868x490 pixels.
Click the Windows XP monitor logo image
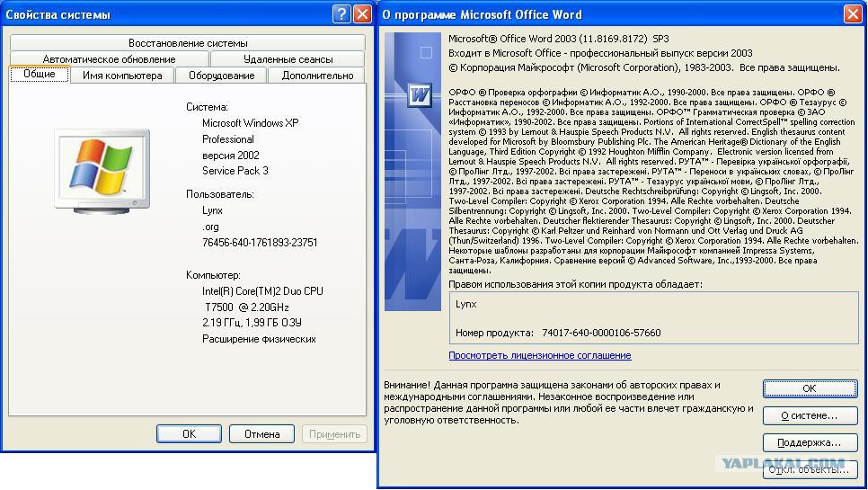point(103,172)
